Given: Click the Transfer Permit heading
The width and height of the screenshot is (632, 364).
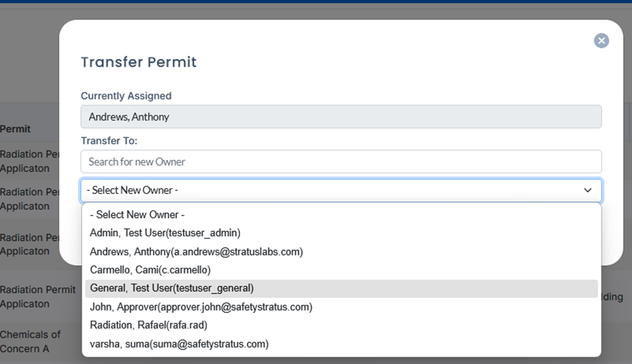Looking at the screenshot, I should click(139, 62).
